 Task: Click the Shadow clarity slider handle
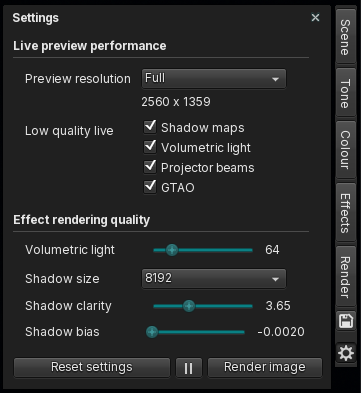[189, 306]
